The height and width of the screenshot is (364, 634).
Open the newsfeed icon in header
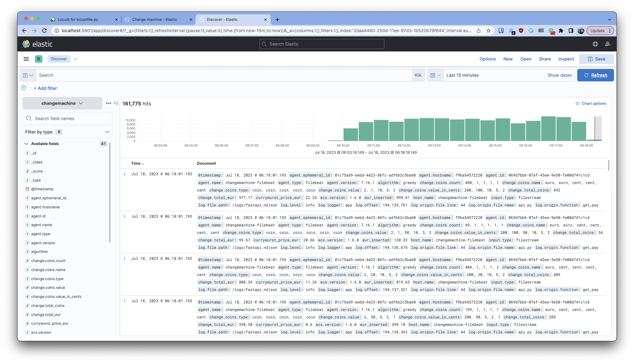[608, 44]
